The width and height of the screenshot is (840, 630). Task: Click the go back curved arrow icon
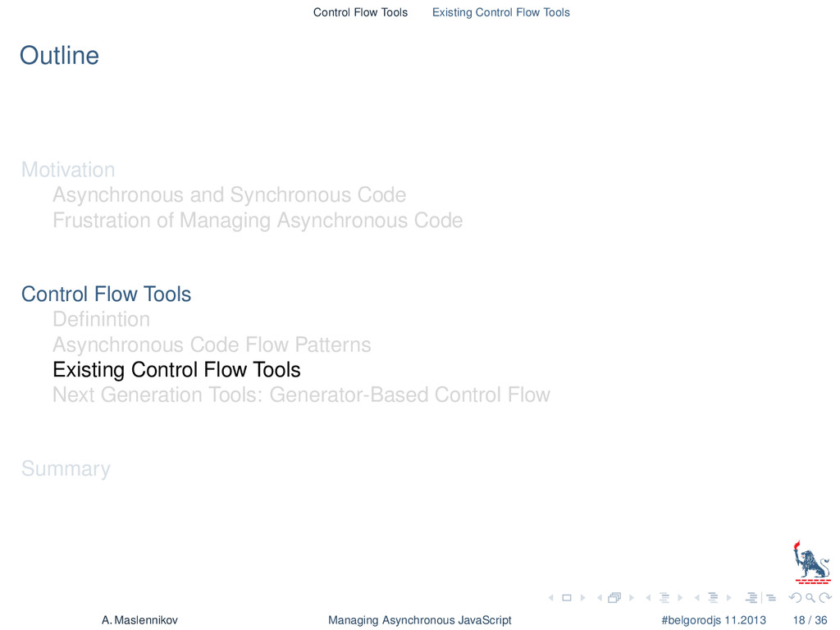pyautogui.click(x=795, y=597)
